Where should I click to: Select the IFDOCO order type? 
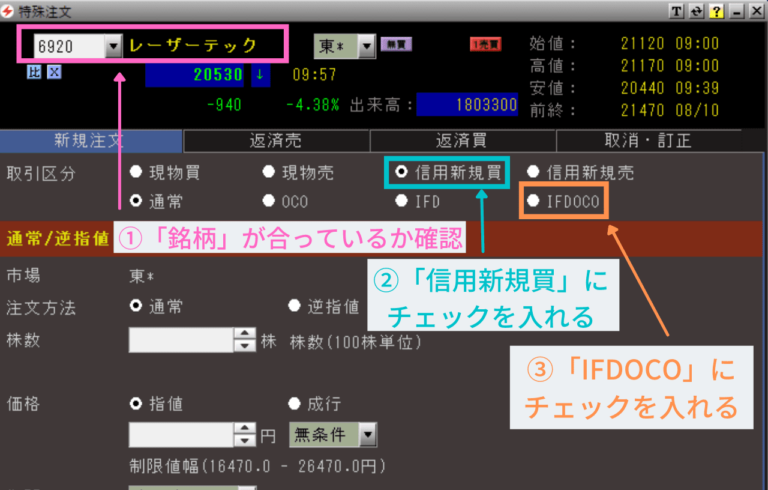point(533,201)
